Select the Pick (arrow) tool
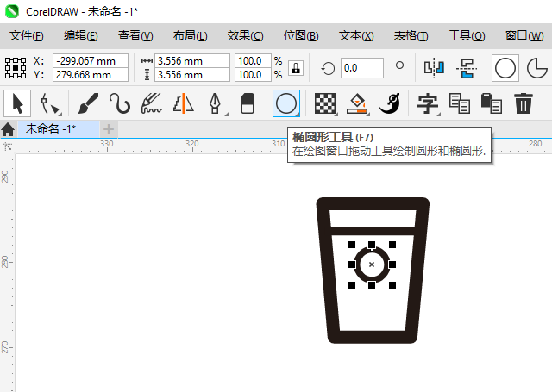The image size is (552, 392). (x=17, y=103)
